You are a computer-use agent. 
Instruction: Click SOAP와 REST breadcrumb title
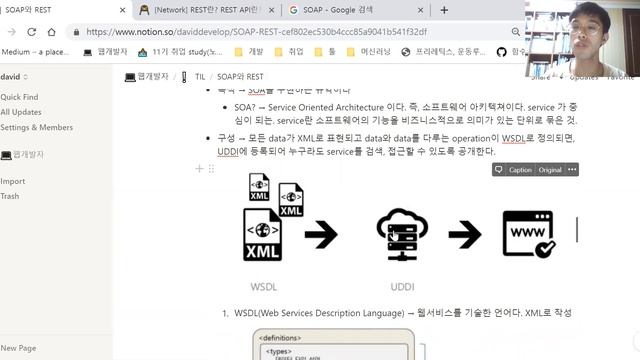[x=240, y=77]
